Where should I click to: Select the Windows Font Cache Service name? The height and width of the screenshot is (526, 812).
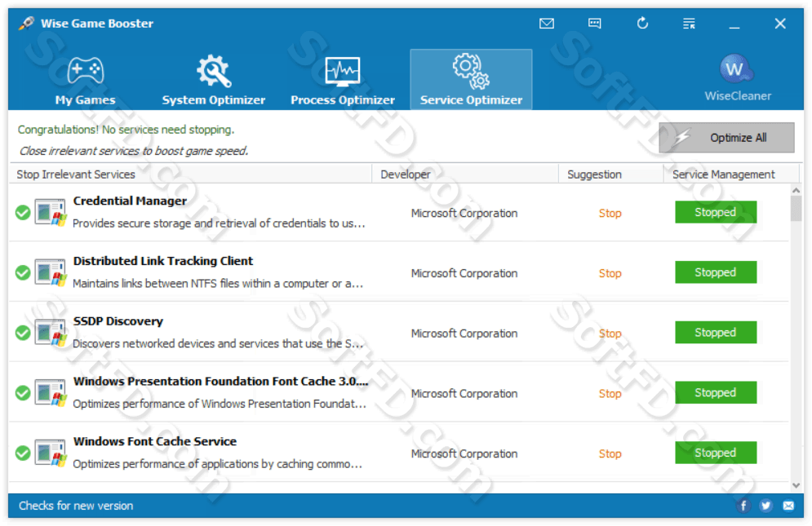pos(155,441)
